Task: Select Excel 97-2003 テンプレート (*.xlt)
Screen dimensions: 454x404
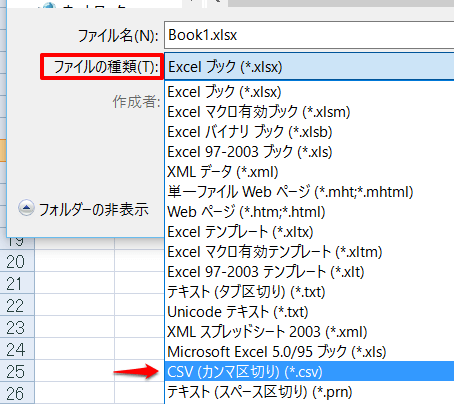Action: 309,272
